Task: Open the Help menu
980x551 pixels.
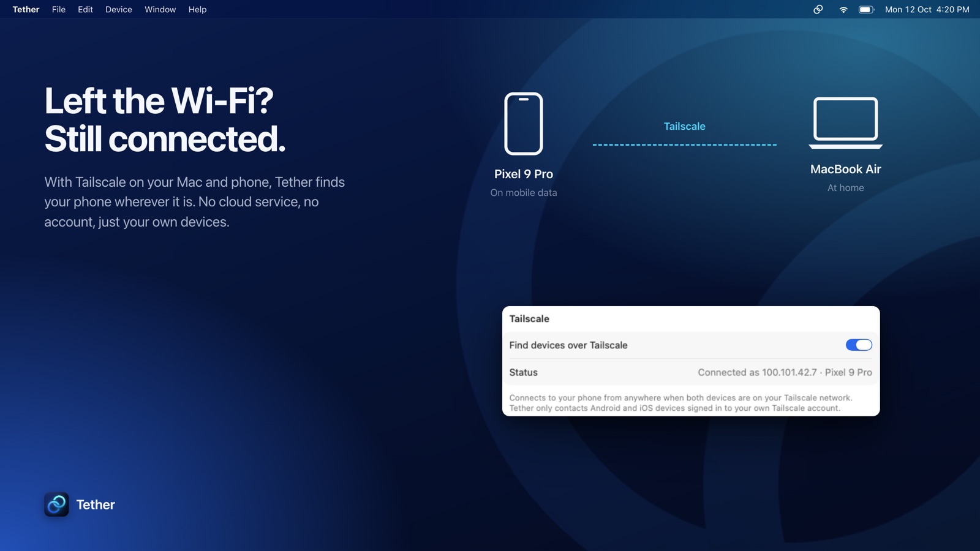Action: [197, 9]
